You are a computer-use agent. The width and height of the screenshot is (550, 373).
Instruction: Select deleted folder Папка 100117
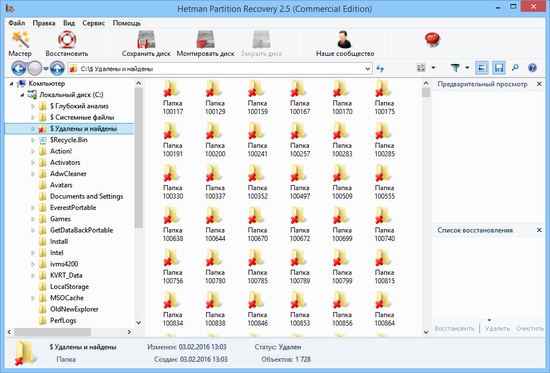coord(173,98)
